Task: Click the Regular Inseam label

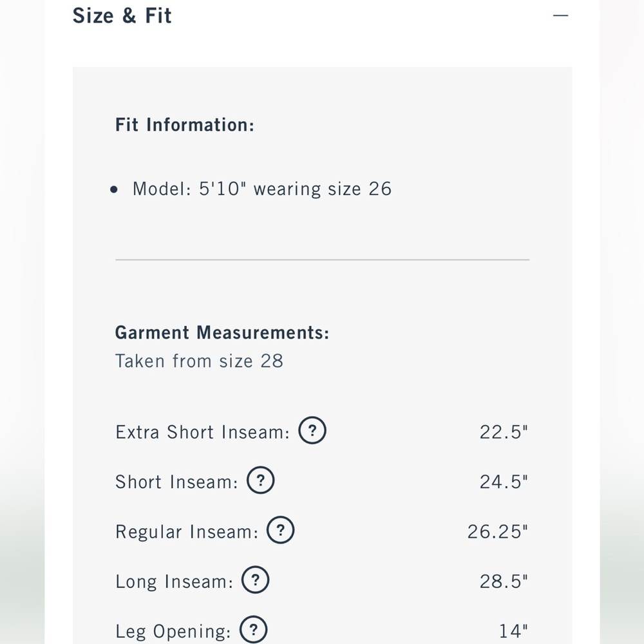Action: click(x=187, y=531)
